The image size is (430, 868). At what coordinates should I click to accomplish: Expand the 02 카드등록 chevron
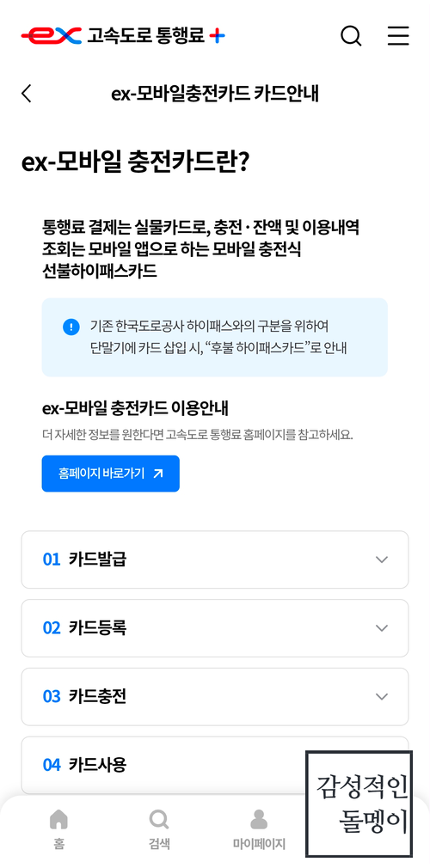pyautogui.click(x=381, y=627)
